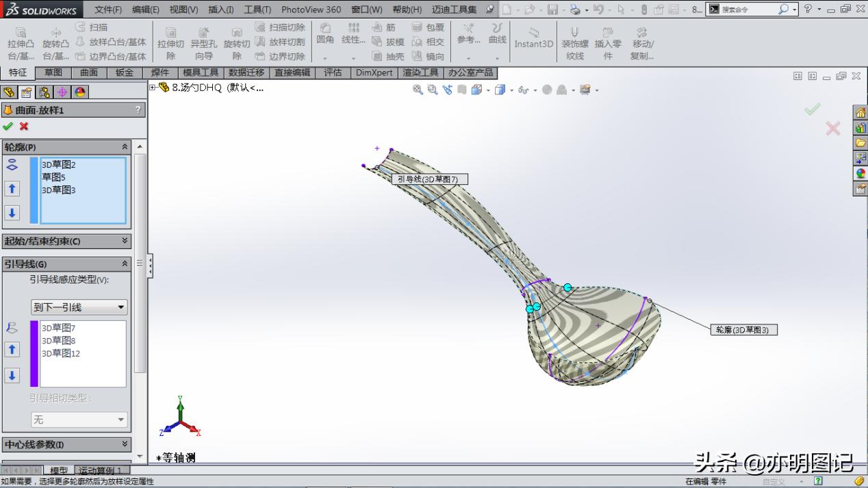The height and width of the screenshot is (488, 868).
Task: Expand the 中心线参数 section
Action: pos(66,443)
